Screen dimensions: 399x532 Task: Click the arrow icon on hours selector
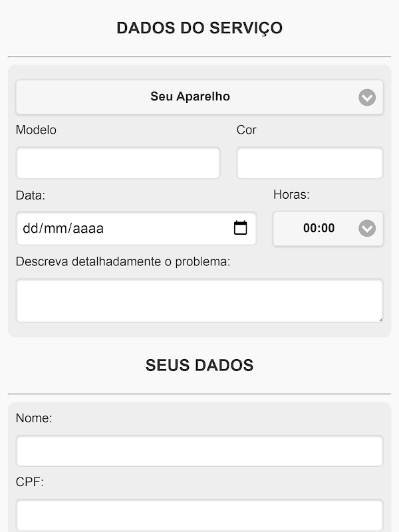click(367, 229)
